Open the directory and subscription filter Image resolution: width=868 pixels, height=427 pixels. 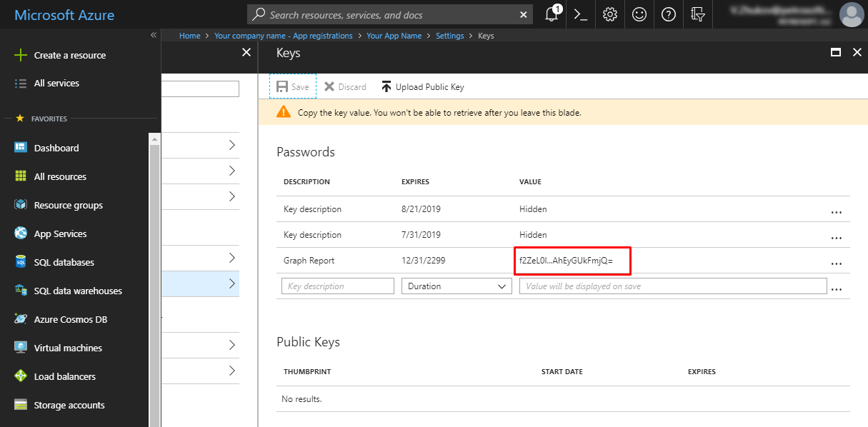point(698,14)
